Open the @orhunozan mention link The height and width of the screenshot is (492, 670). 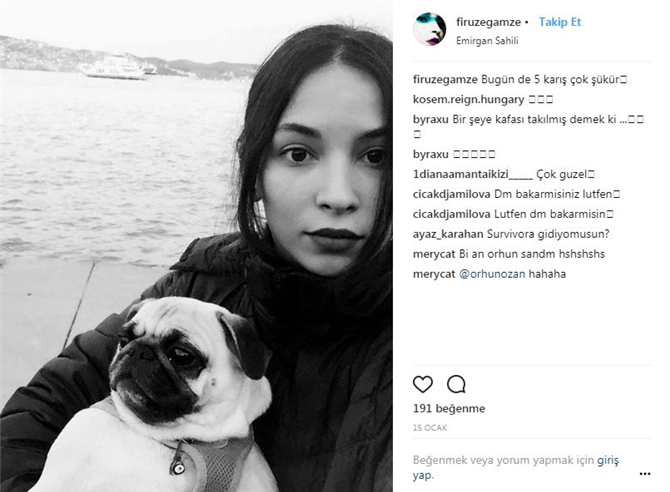492,274
